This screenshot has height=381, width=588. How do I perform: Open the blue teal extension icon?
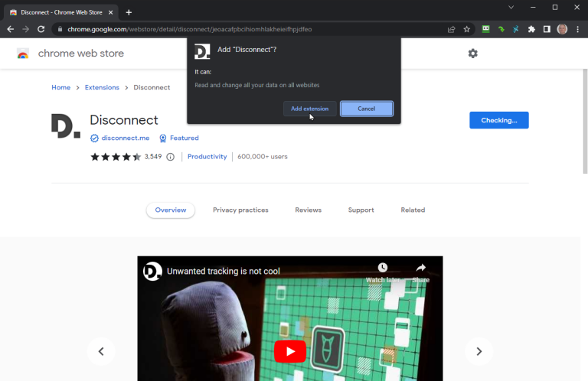[x=516, y=29]
